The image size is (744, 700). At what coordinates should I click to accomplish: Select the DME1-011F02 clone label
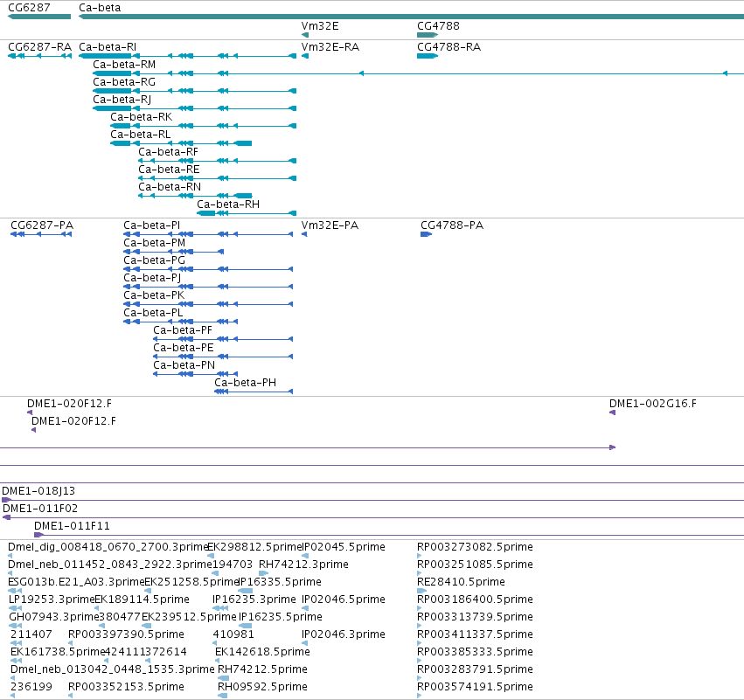(x=40, y=509)
